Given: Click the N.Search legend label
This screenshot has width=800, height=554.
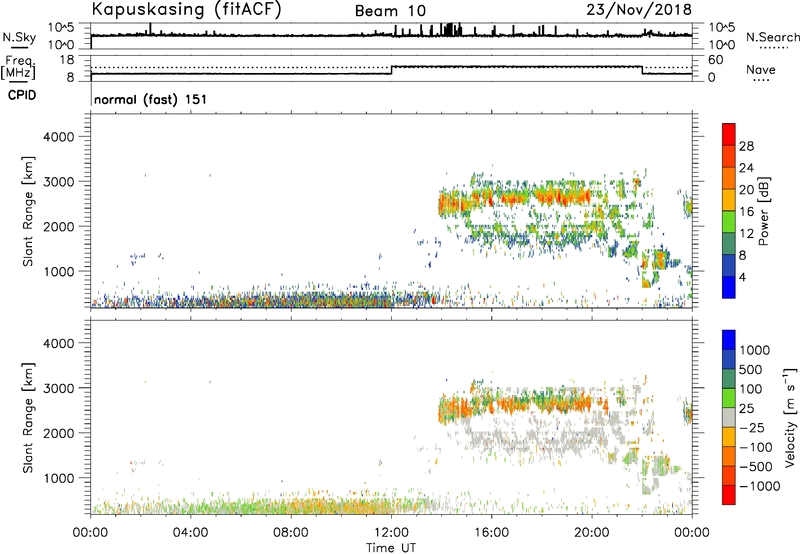Looking at the screenshot, I should pyautogui.click(x=772, y=37).
